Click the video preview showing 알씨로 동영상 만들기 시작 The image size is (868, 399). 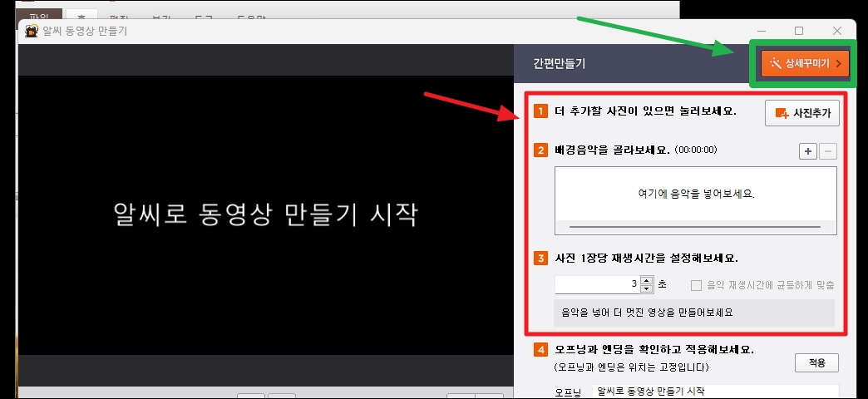266,215
